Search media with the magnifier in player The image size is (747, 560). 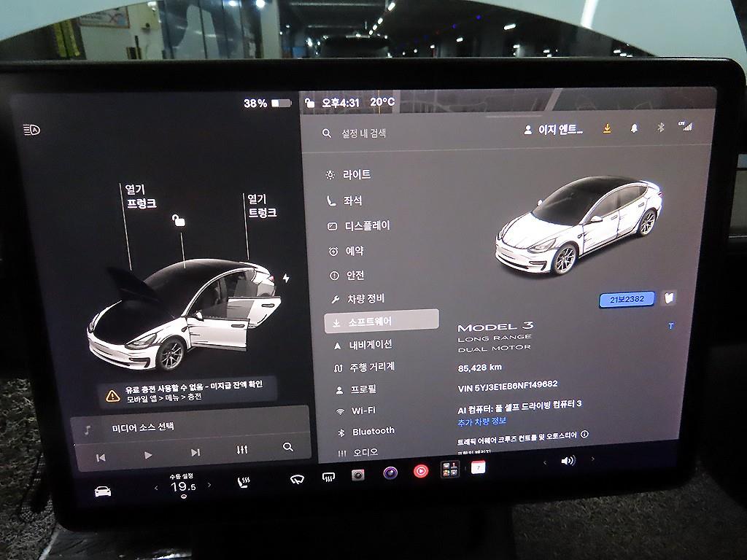coord(287,447)
